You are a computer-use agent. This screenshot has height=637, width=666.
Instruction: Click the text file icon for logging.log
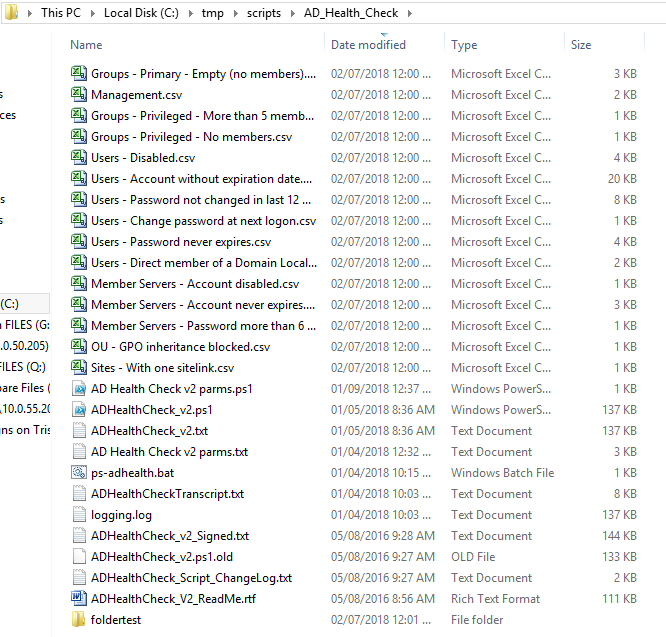(79, 515)
